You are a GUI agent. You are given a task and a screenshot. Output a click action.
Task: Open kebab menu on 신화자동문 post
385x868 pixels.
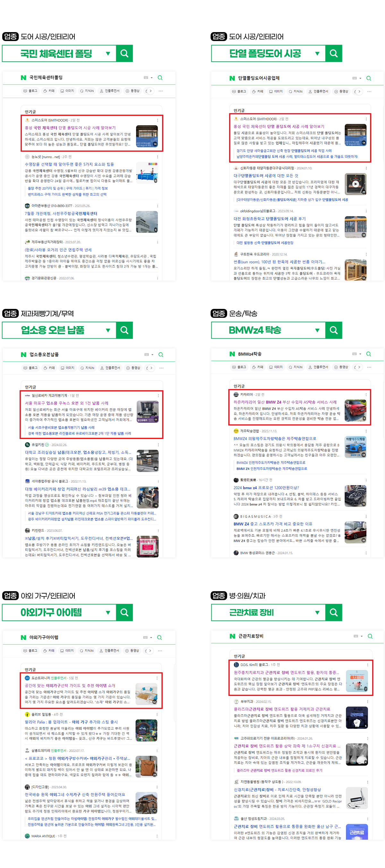(x=366, y=168)
